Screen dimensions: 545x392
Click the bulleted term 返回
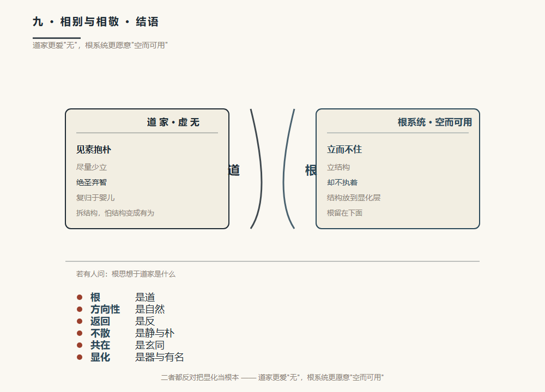(x=100, y=321)
